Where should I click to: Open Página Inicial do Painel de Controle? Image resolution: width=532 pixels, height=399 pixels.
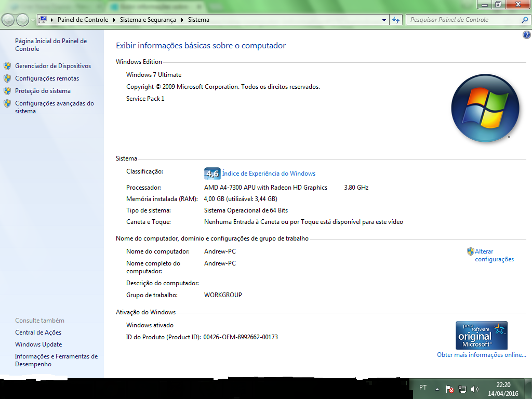point(51,45)
